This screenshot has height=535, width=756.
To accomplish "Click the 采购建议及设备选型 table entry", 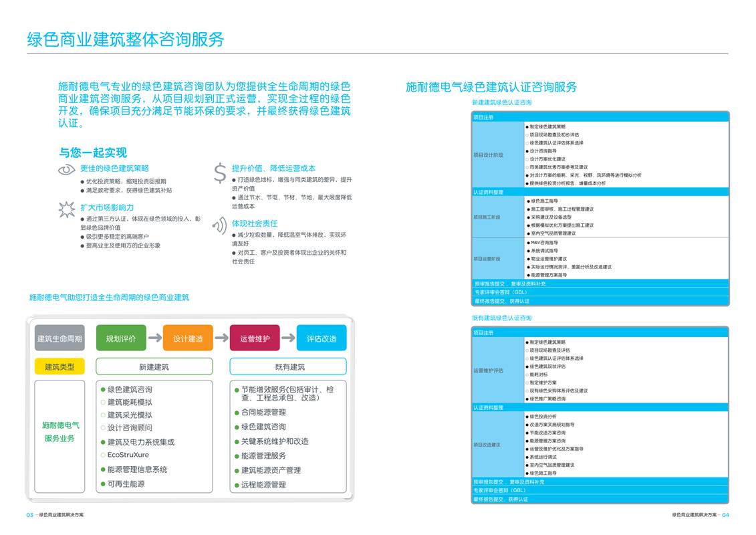I will point(549,217).
